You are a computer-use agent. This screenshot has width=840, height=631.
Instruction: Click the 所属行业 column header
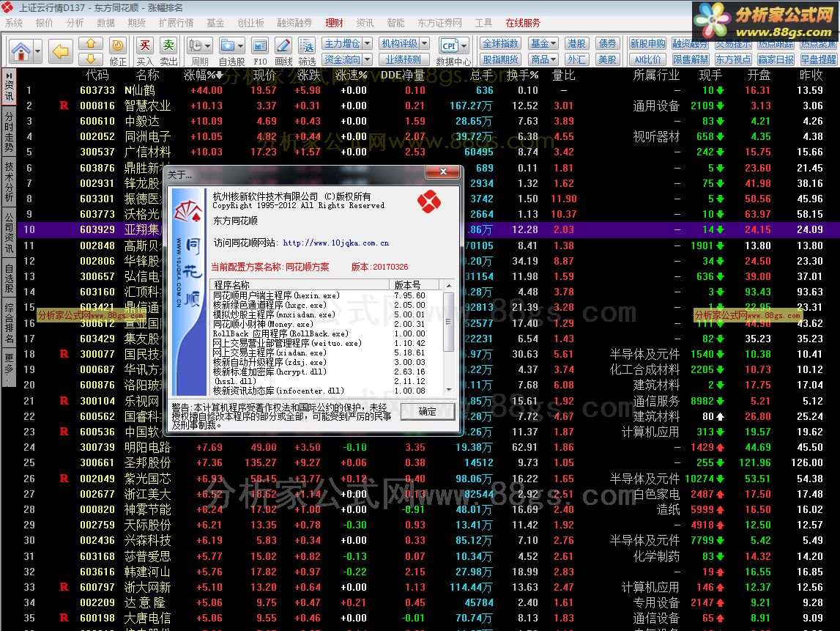pyautogui.click(x=655, y=75)
